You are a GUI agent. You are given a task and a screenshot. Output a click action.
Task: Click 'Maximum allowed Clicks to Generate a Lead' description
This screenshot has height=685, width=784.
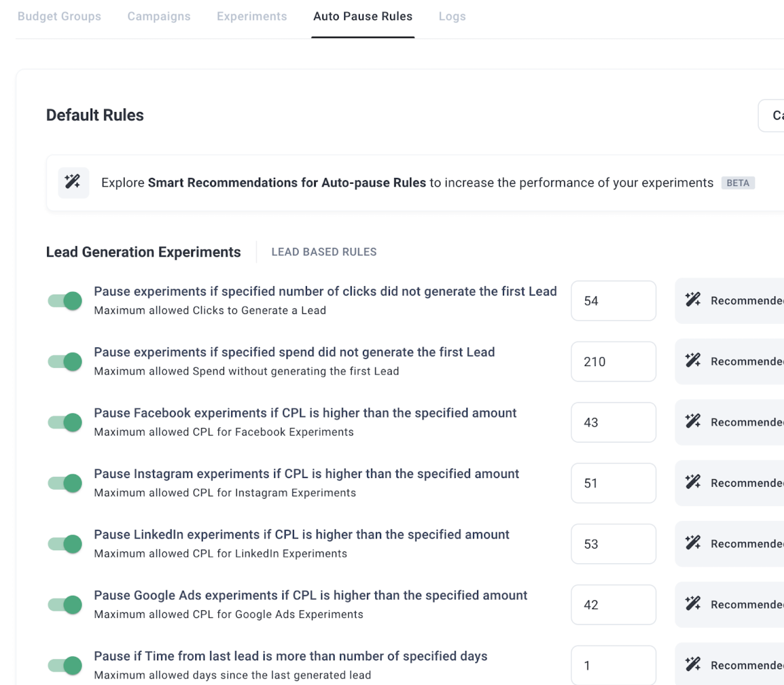pos(210,310)
